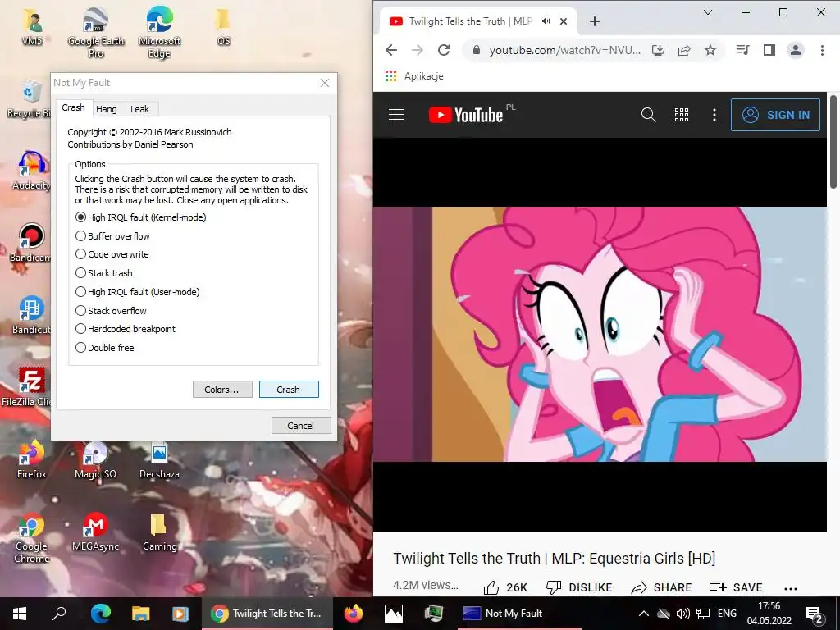Open the Photos app taskbar icon
The width and height of the screenshot is (840, 630).
[394, 614]
